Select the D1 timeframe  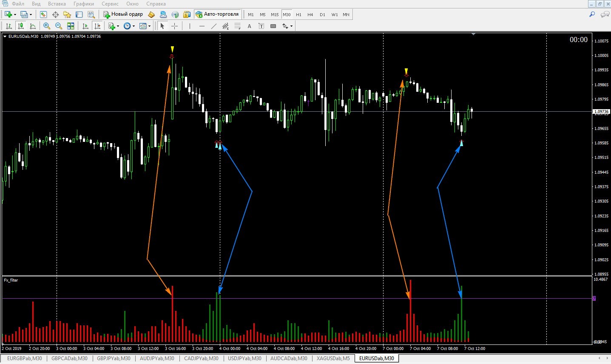pos(322,14)
